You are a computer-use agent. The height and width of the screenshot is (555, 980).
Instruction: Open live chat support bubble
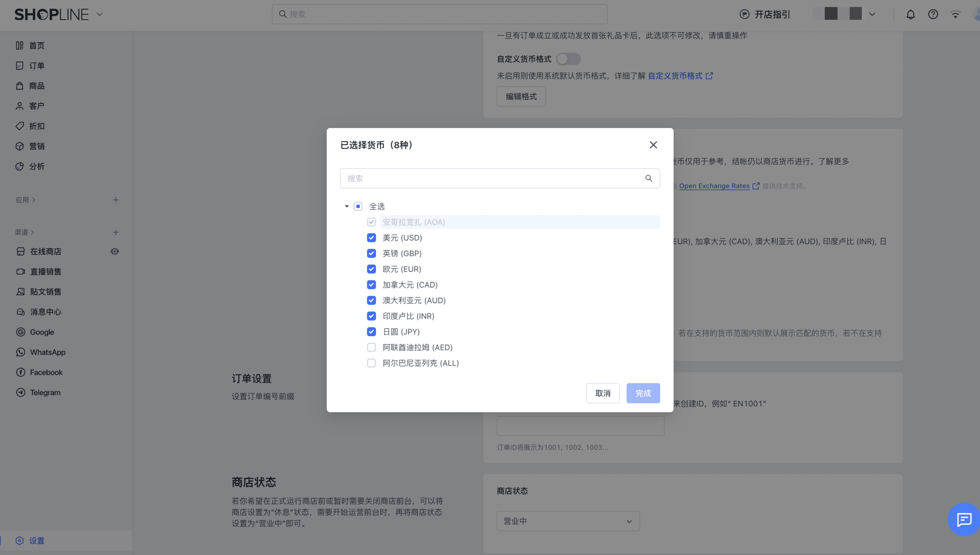point(964,519)
